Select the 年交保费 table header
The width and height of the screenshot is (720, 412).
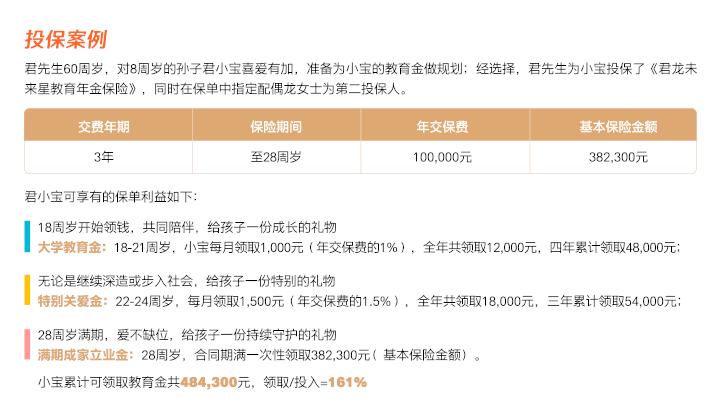443,125
